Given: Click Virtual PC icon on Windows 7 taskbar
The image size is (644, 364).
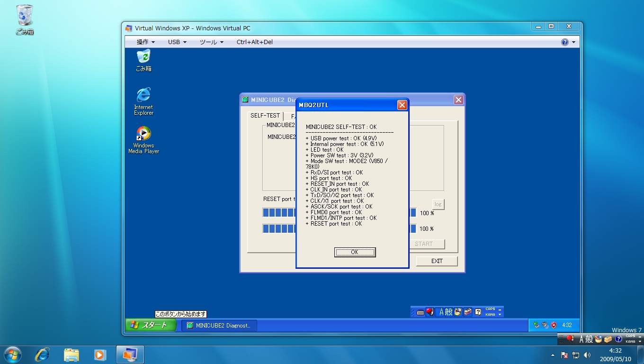Looking at the screenshot, I should click(130, 354).
